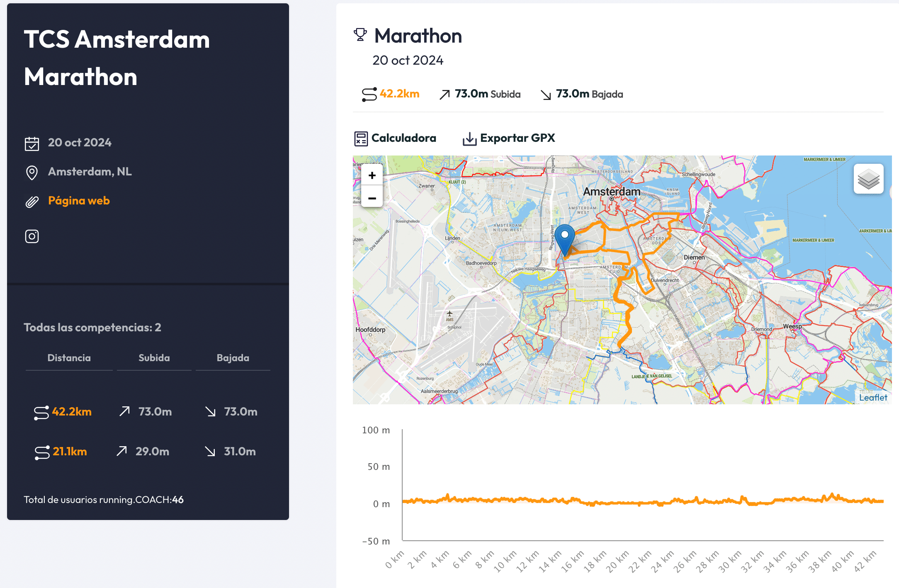This screenshot has width=899, height=588.
Task: Click the Exportar GPX download icon
Action: point(469,138)
